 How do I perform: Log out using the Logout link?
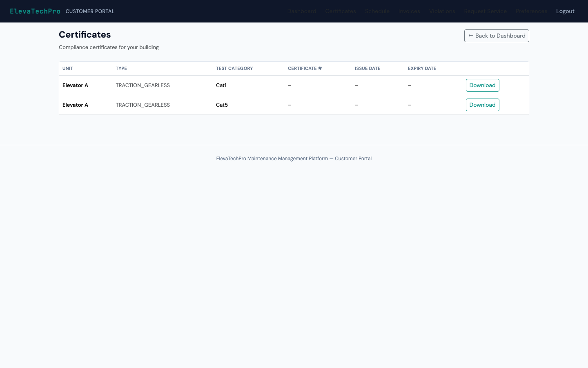point(565,11)
